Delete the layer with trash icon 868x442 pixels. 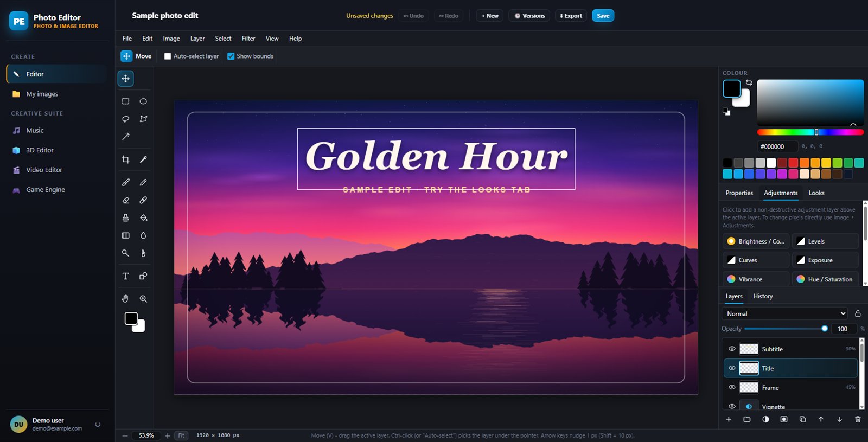coord(858,419)
